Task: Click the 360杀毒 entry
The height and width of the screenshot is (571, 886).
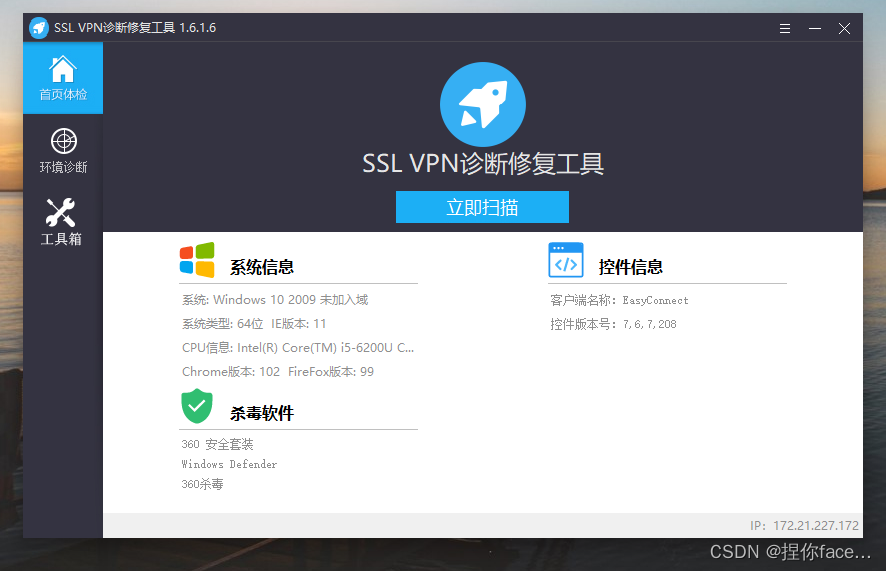Action: (202, 484)
